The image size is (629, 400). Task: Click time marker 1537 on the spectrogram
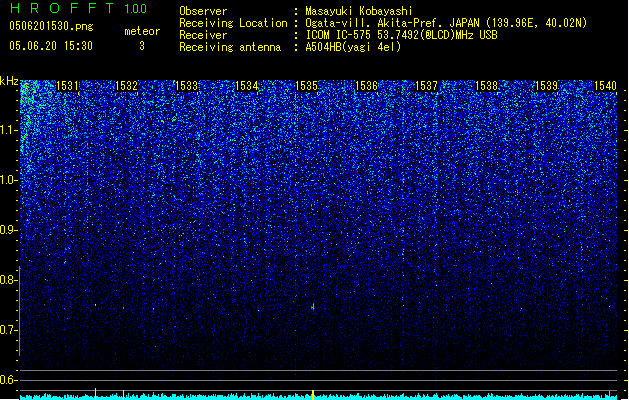tap(426, 86)
